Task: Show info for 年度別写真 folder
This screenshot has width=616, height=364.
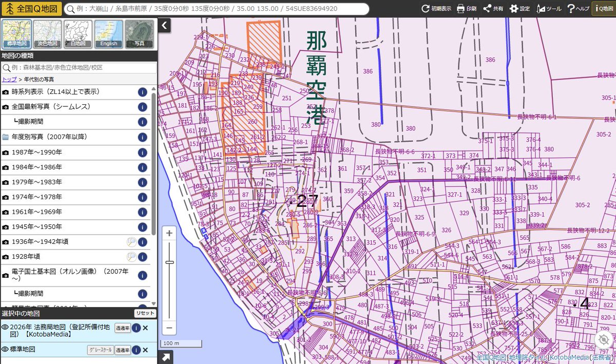Action: pos(143,137)
